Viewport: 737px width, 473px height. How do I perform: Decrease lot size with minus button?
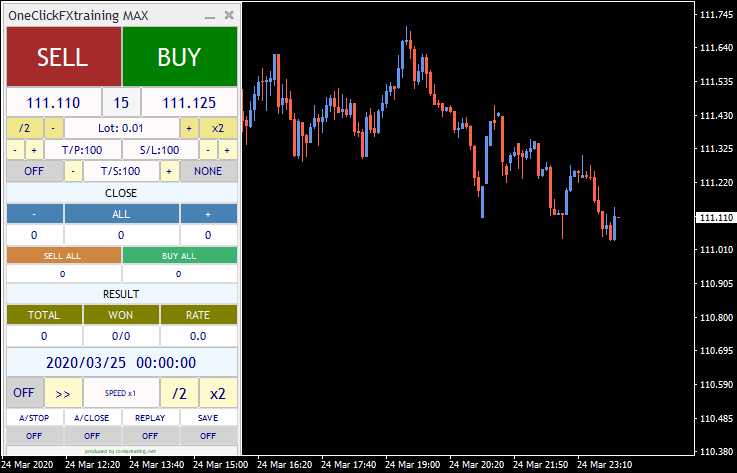click(x=54, y=128)
